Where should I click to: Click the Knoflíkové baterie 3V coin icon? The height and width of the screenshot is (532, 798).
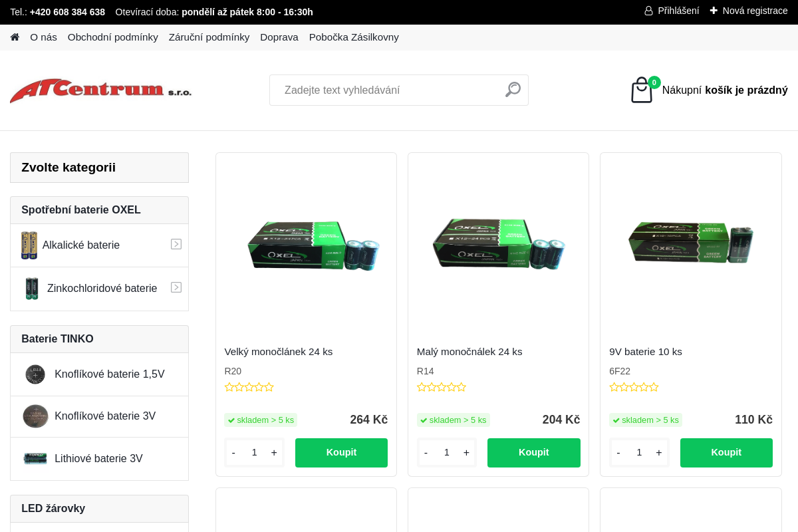(x=35, y=416)
